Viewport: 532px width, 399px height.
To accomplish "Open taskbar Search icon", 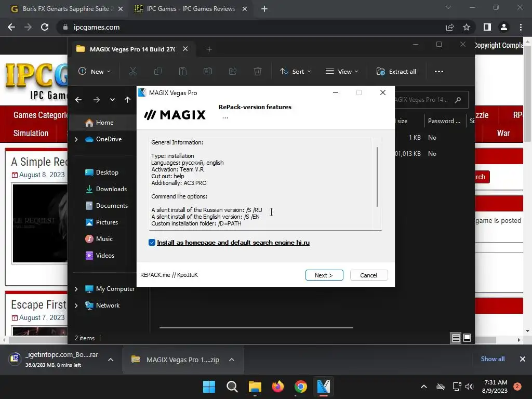I will [x=232, y=387].
